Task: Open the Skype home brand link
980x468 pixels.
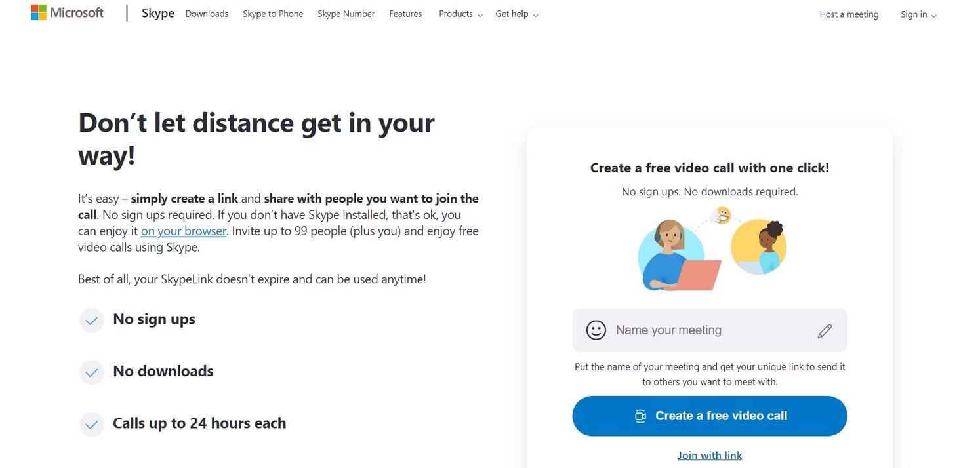Action: [x=158, y=14]
